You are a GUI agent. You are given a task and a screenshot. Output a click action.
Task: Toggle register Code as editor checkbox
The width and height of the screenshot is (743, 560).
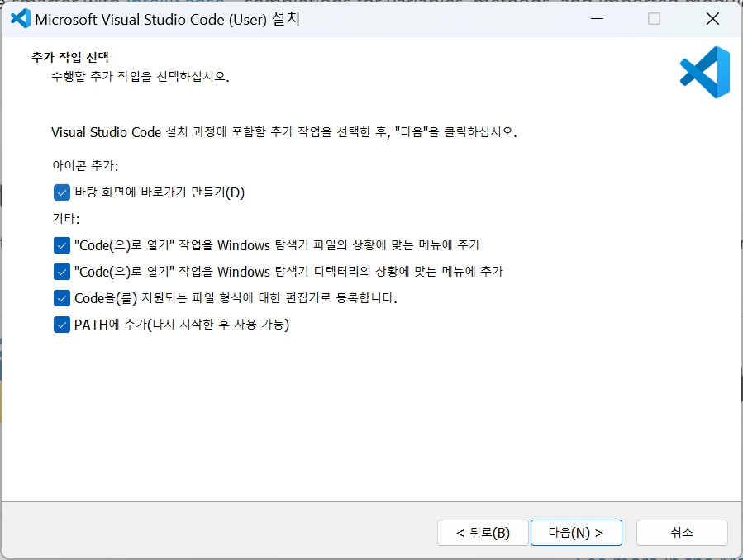click(62, 299)
